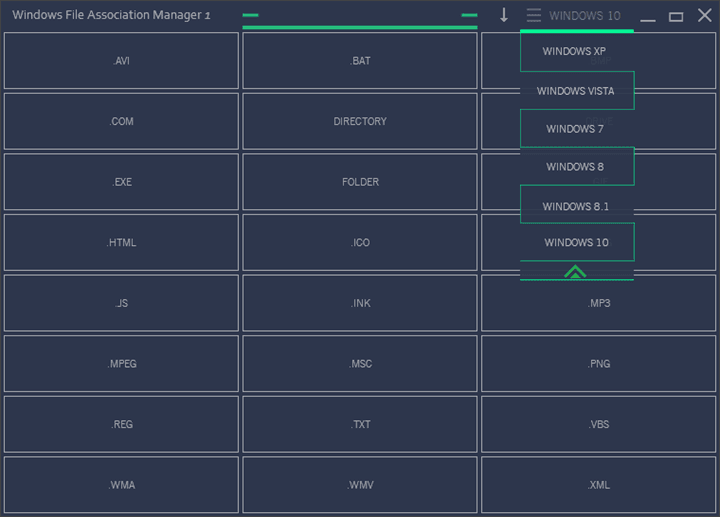Select WINDOWS 8 in the OS list
The image size is (720, 517).
(577, 166)
